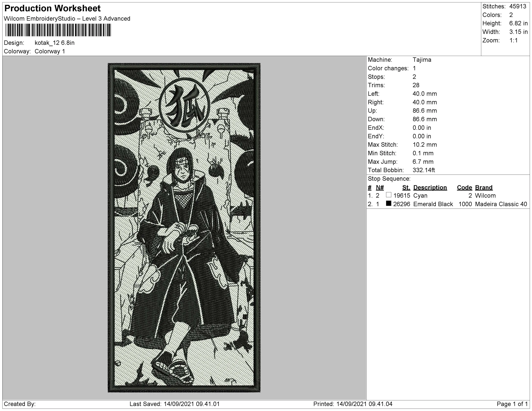532x411 pixels.
Task: Click the Down value 86.6 mm
Action: [425, 119]
